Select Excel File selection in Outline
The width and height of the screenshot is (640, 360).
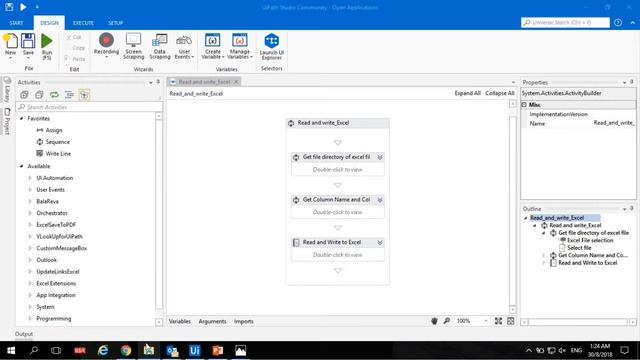click(x=590, y=240)
